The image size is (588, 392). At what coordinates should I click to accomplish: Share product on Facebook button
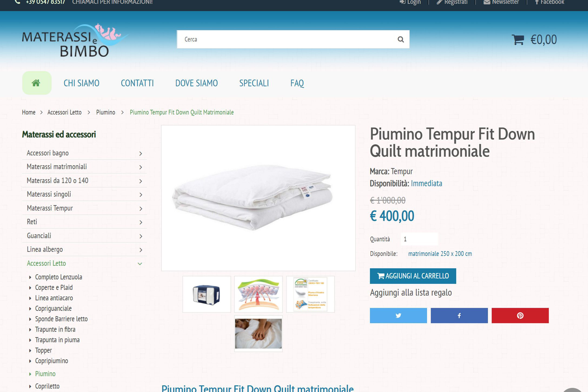tap(459, 315)
